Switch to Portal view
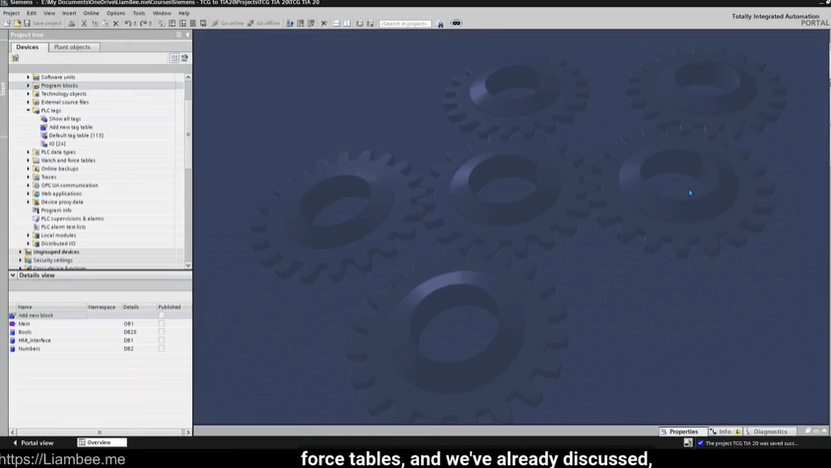831x468 pixels. coord(37,442)
